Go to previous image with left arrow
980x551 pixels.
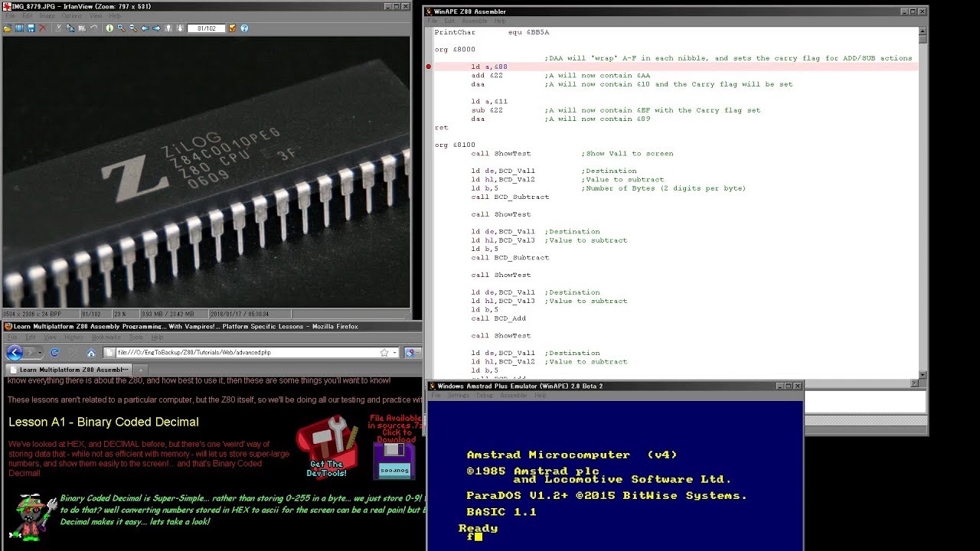pos(145,28)
